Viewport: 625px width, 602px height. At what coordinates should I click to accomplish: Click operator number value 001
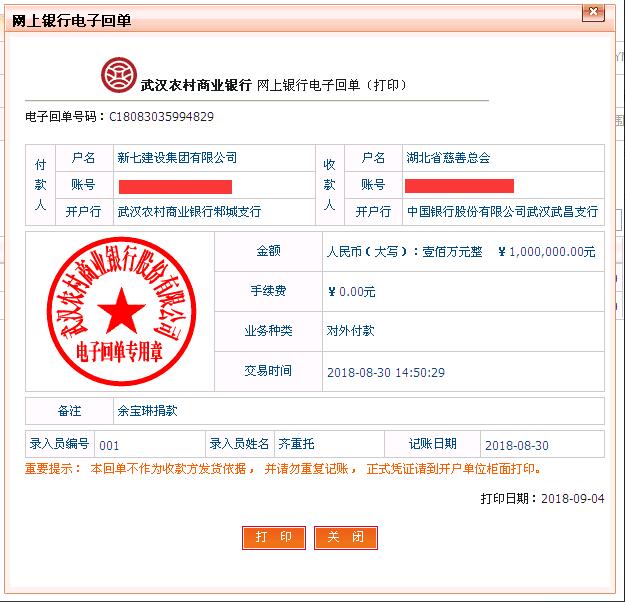(x=109, y=445)
